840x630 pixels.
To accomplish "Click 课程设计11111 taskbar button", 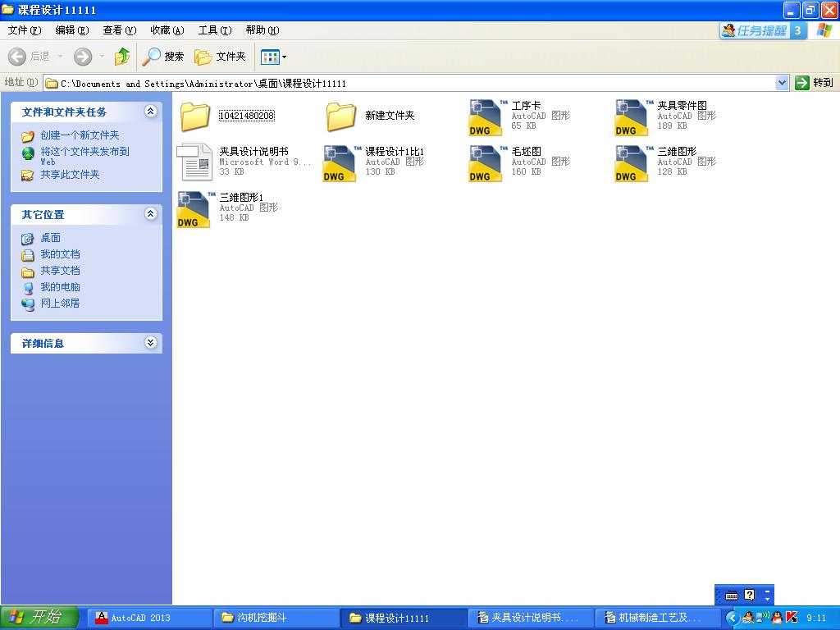I will point(404,618).
